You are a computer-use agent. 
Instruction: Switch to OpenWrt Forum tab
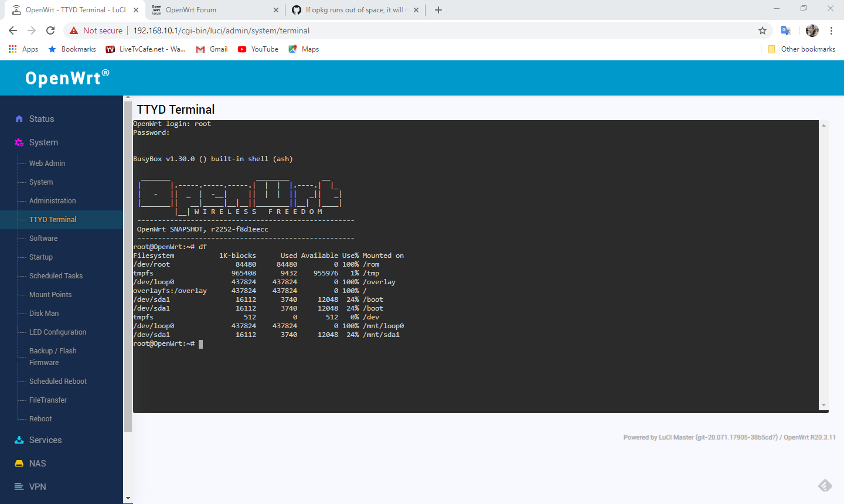click(216, 10)
